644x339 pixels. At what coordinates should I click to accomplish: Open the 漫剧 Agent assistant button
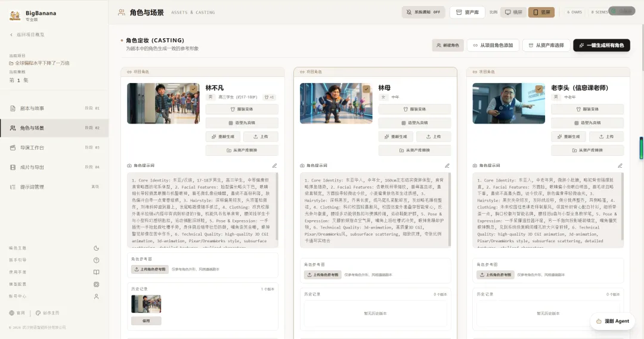pyautogui.click(x=613, y=321)
